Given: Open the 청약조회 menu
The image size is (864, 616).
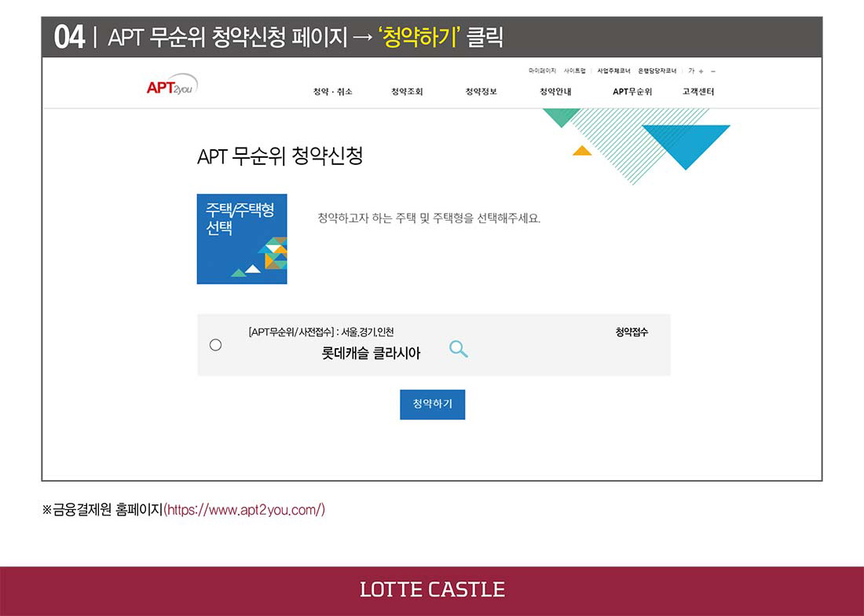Looking at the screenshot, I should [407, 91].
